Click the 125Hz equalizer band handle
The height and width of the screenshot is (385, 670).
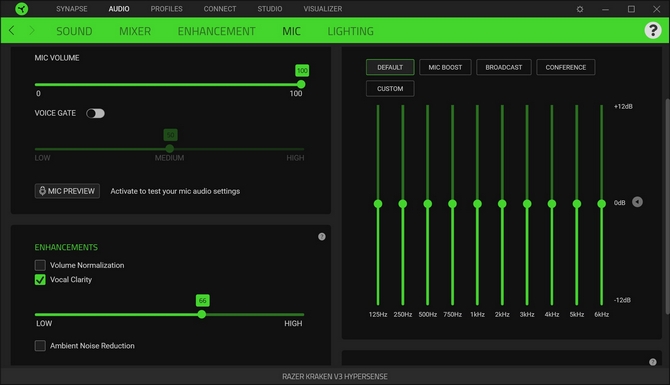pos(378,204)
